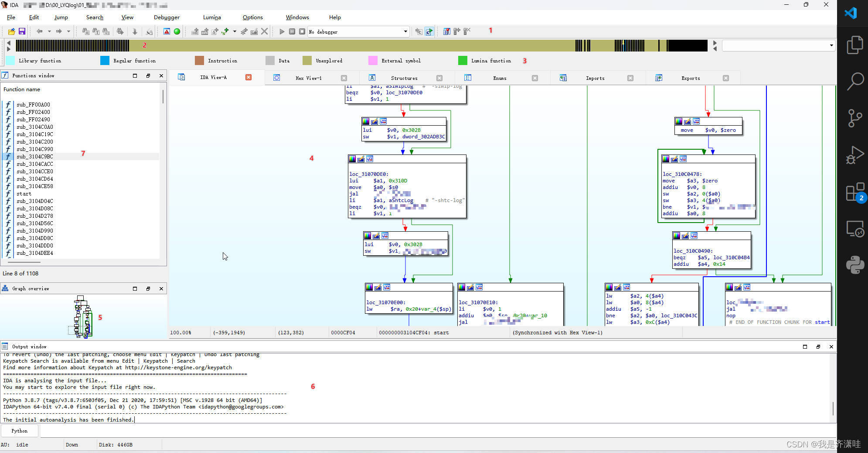Switch to the Hex View-1 tab
This screenshot has height=453, width=868.
coord(309,78)
